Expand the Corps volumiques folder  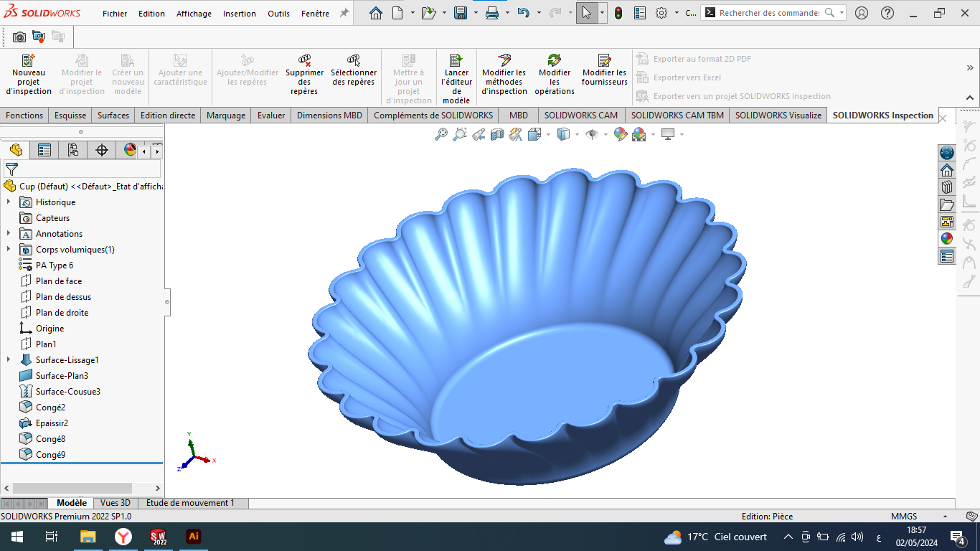(x=7, y=249)
